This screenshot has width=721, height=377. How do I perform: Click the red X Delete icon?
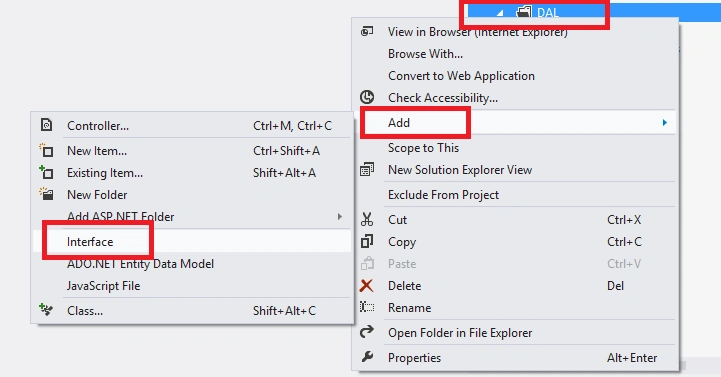[367, 286]
